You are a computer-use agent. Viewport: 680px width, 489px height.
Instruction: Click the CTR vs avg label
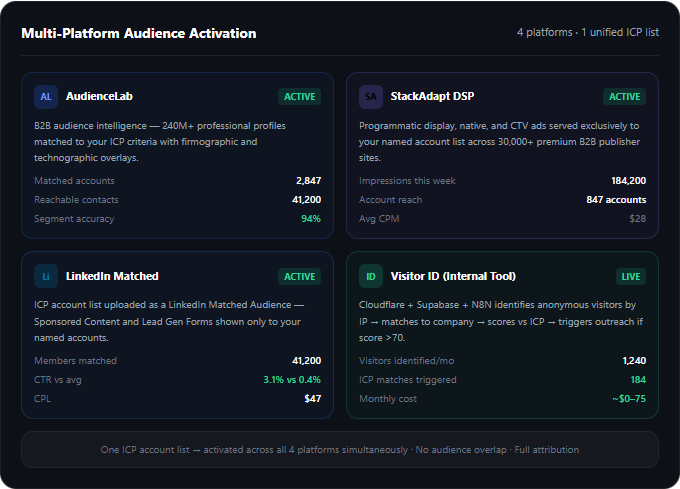(58, 380)
